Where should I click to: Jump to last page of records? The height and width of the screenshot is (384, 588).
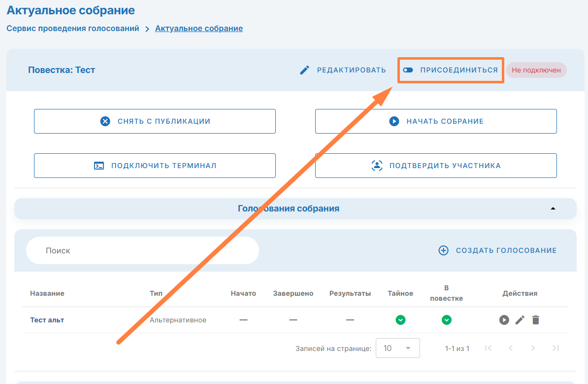coord(555,348)
